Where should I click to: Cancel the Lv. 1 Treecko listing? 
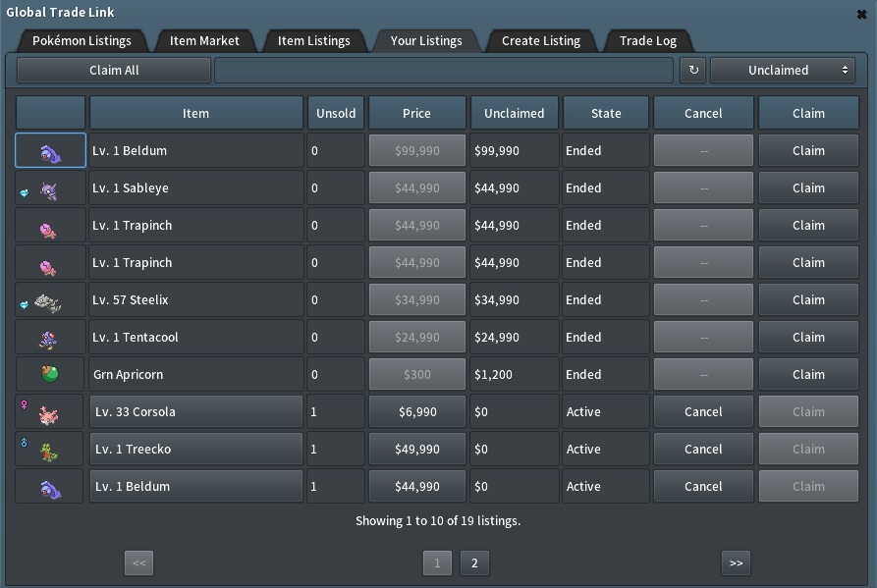tap(703, 450)
